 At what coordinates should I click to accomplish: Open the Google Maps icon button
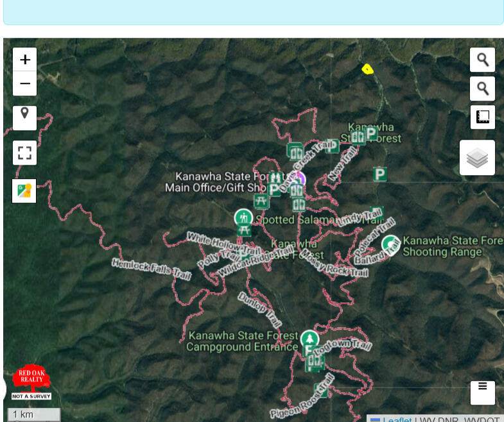[x=24, y=191]
